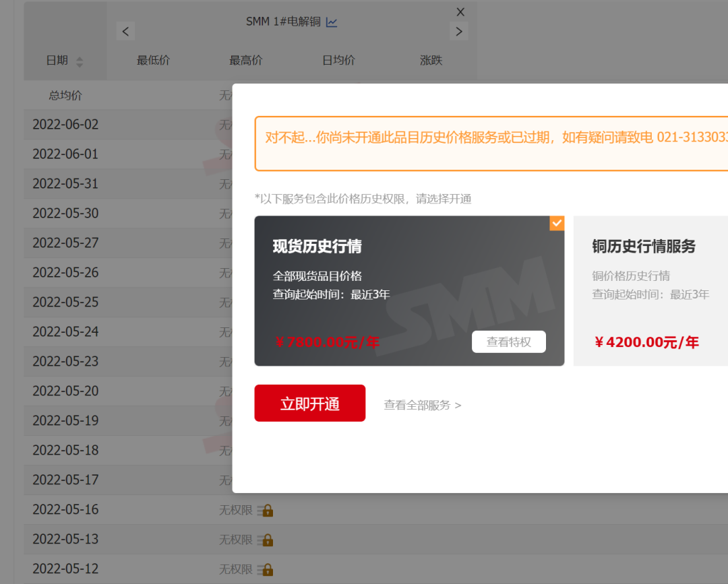This screenshot has width=728, height=584.
Task: Select the 2022-05-13 date cell
Action: pyautogui.click(x=65, y=540)
